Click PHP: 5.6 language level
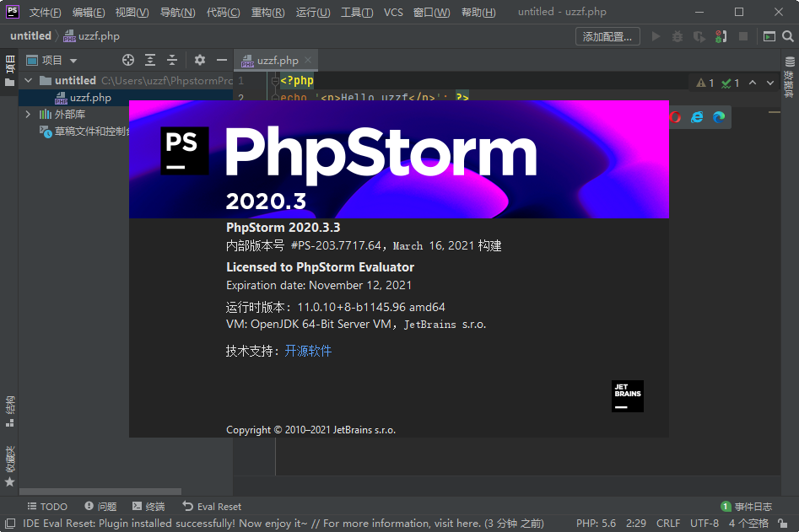Image resolution: width=799 pixels, height=532 pixels. 596,524
